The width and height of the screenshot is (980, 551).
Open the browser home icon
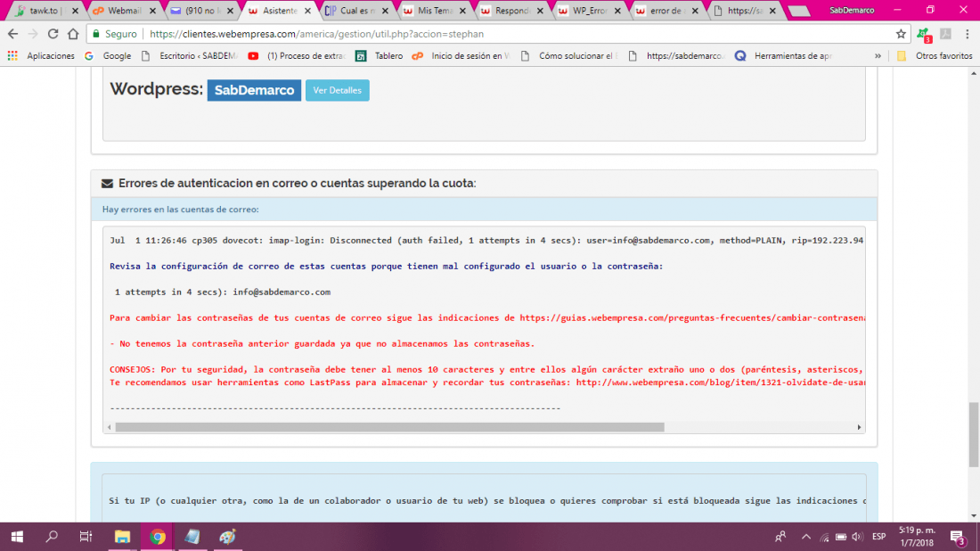click(73, 34)
